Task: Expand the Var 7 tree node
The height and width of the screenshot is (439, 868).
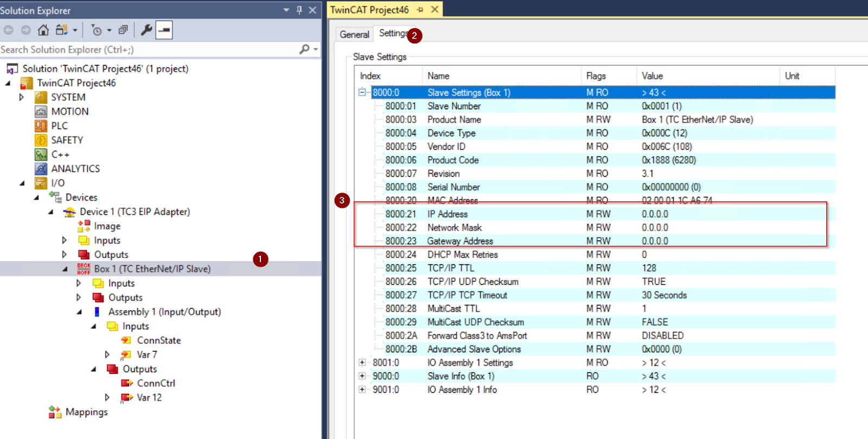Action: (107, 354)
